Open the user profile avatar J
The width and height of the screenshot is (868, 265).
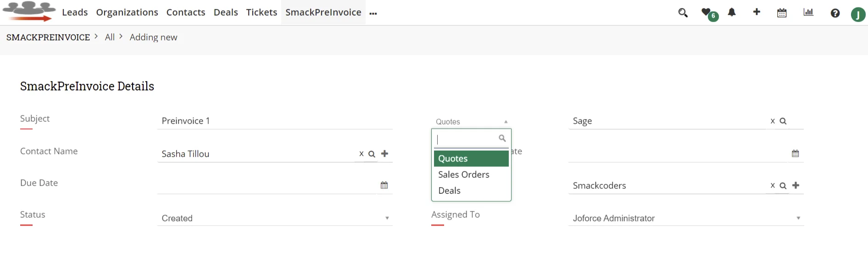coord(858,14)
